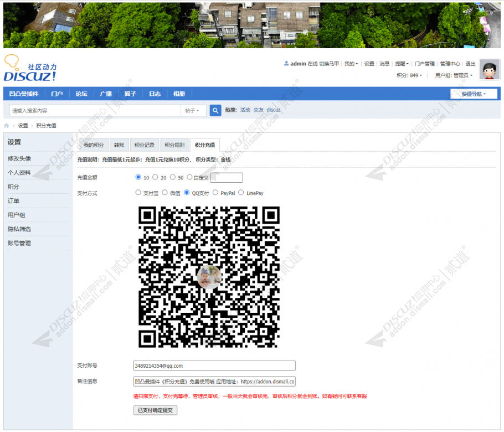The image size is (504, 432).
Task: Expand the 我的 dropdown menu
Action: tap(351, 64)
